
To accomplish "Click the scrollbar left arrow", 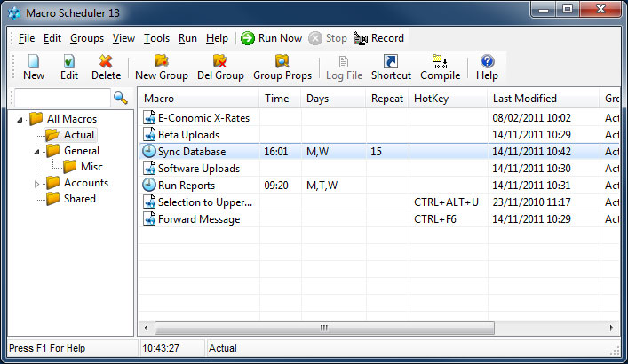I will point(146,328).
